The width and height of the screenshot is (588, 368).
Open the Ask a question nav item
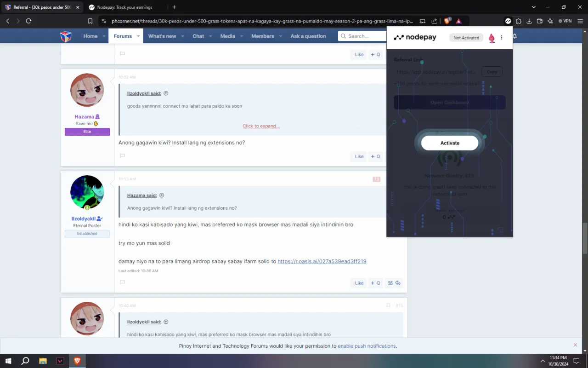[308, 36]
